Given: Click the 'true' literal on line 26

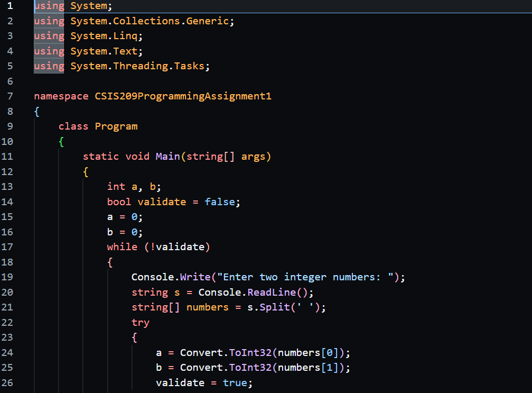Looking at the screenshot, I should [x=235, y=382].
